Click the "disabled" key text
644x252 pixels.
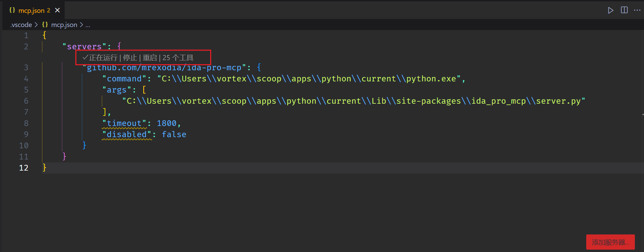tap(127, 134)
